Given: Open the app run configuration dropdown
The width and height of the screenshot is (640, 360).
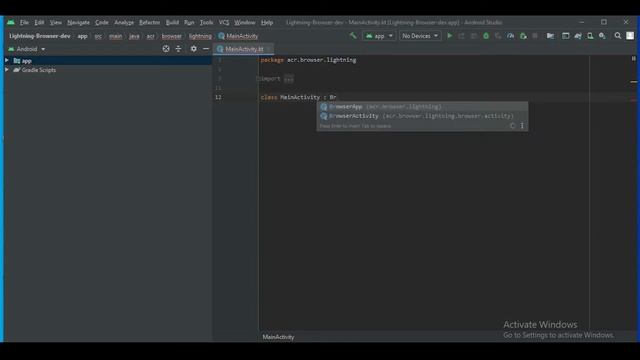Looking at the screenshot, I should point(379,36).
